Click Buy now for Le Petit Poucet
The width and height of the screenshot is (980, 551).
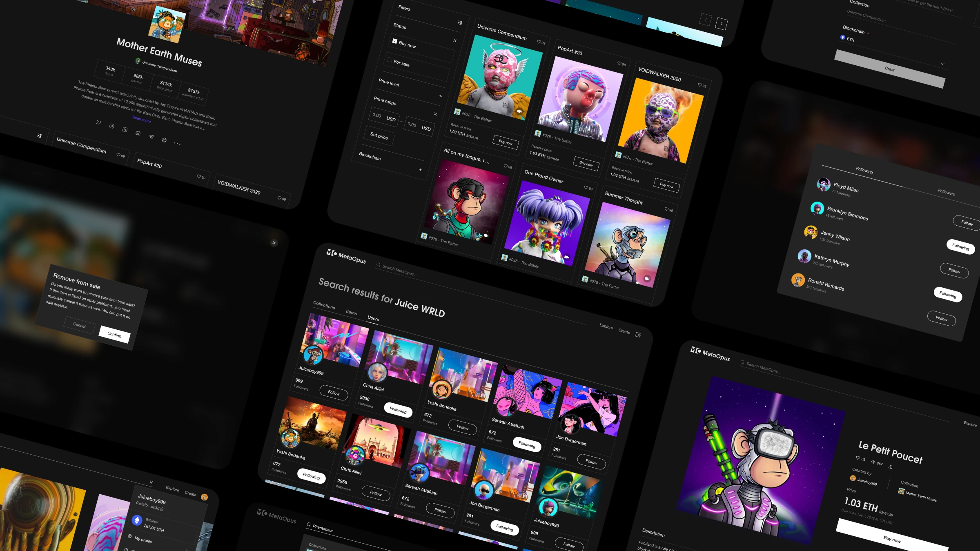892,540
